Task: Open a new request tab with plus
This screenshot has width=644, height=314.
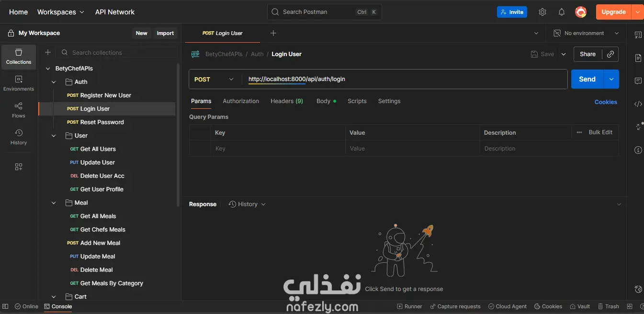Action: (x=273, y=33)
